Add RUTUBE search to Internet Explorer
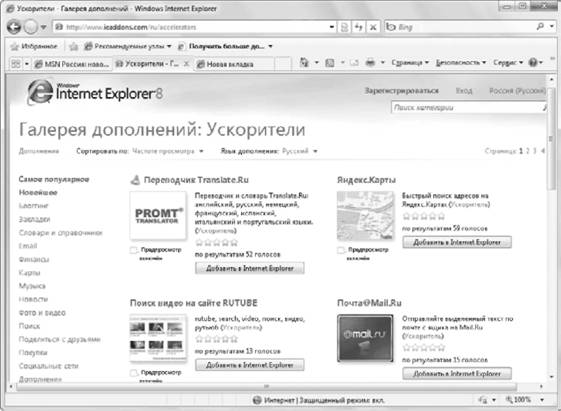Screen dimensions: 561x411 [250, 365]
